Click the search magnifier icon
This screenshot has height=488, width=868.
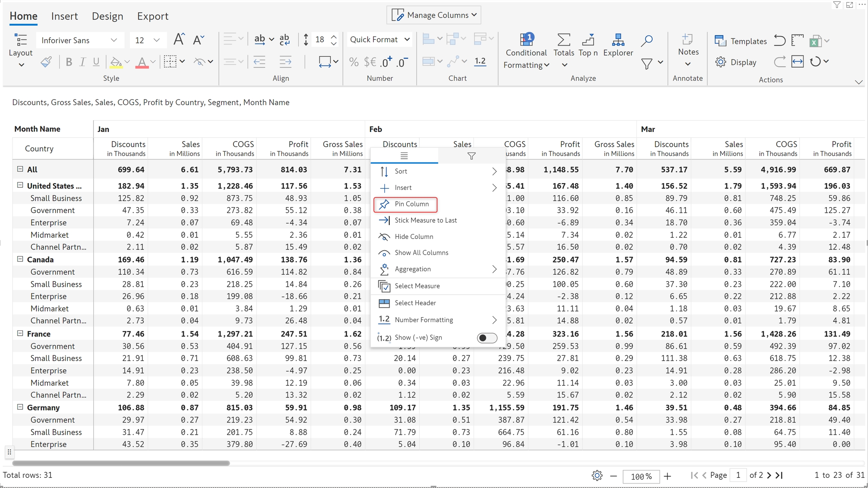(x=646, y=40)
